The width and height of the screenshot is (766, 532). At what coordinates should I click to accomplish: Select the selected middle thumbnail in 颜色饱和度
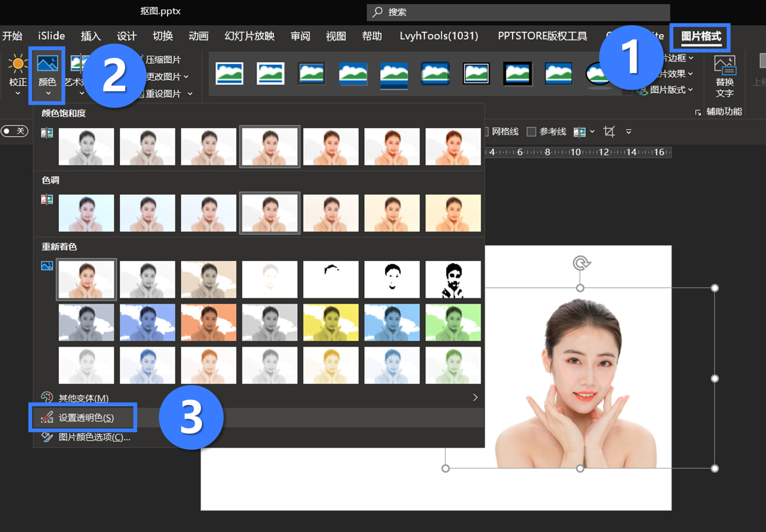[270, 147]
